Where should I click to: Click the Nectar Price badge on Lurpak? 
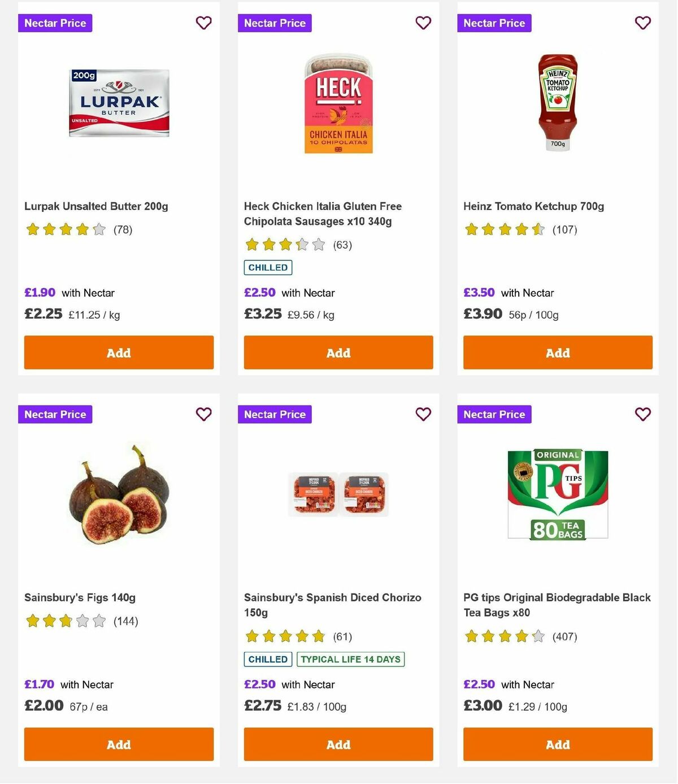55,23
